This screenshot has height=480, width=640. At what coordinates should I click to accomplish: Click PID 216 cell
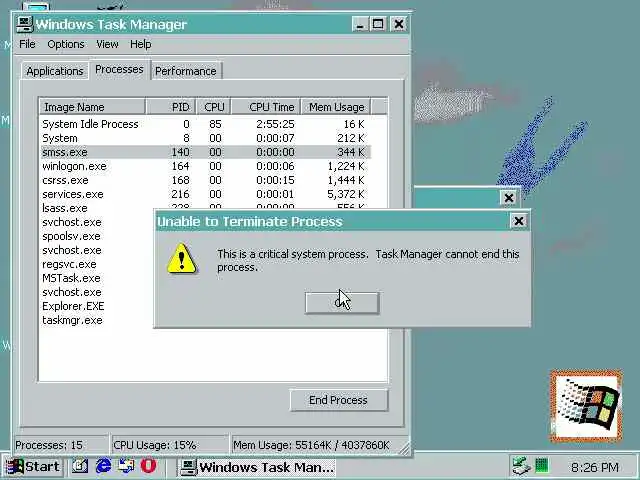(180, 194)
